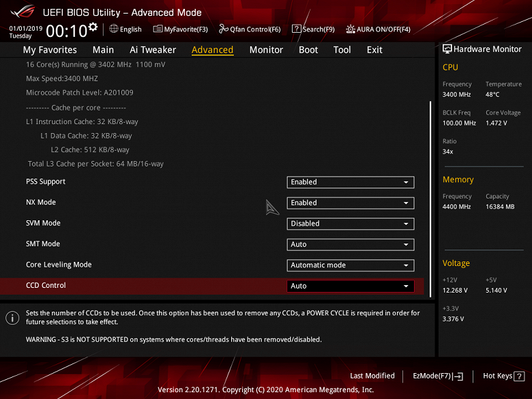
Task: Click the CCD Control dropdown arrow
Action: (x=406, y=286)
